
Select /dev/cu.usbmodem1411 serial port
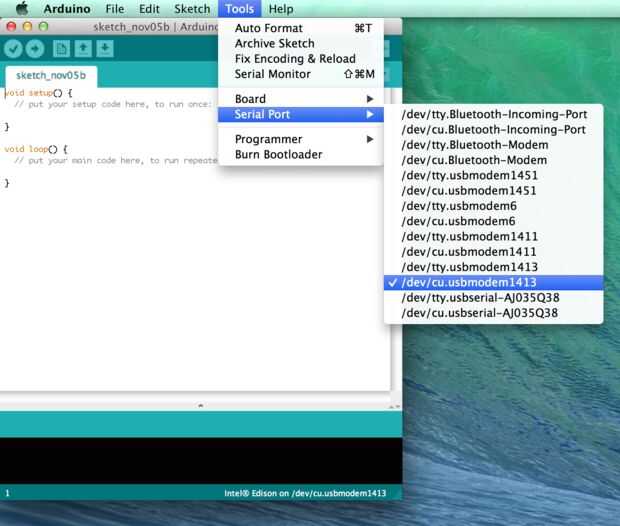493,252
